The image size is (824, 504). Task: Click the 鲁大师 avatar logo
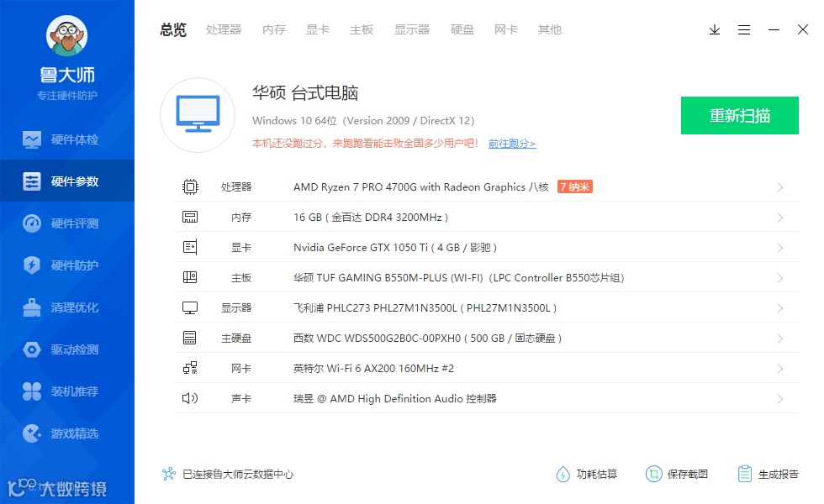click(x=66, y=35)
